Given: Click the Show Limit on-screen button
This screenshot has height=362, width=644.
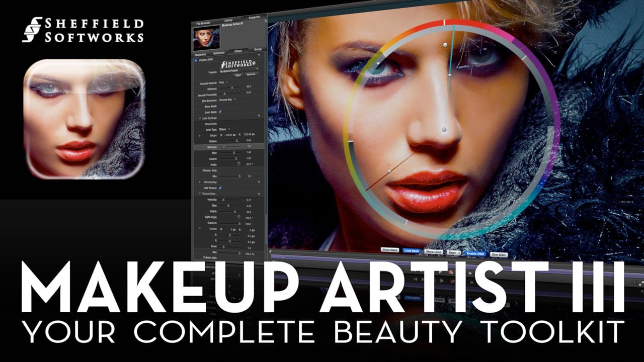Looking at the screenshot, I should pyautogui.click(x=433, y=251).
